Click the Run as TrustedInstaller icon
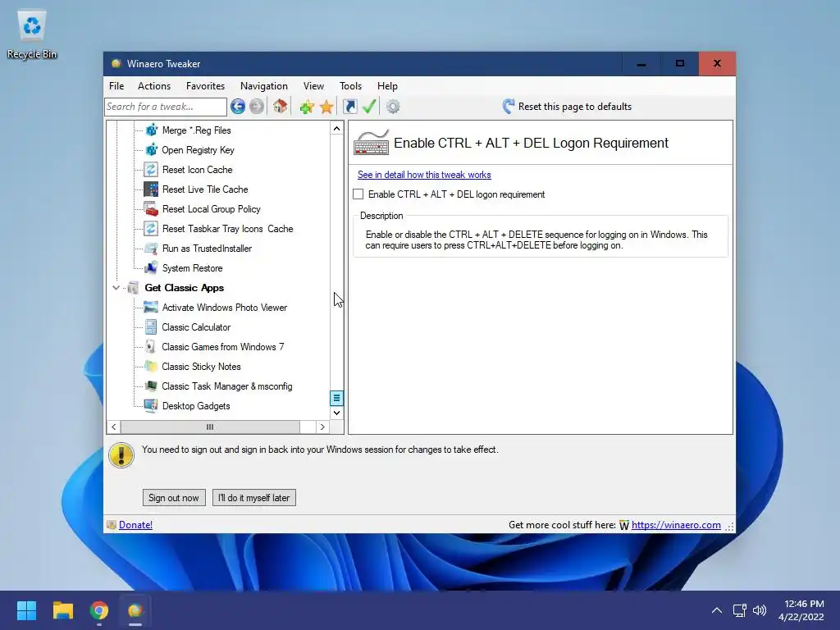 click(151, 249)
